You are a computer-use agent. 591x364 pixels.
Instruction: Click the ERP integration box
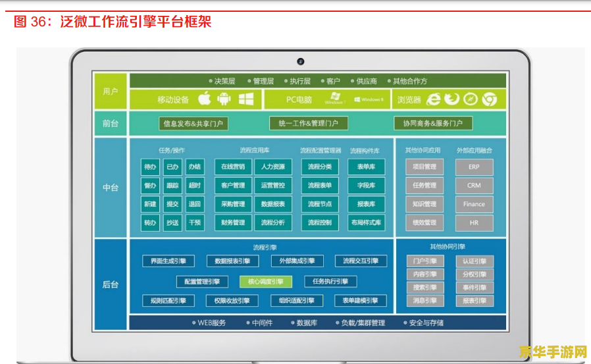[474, 167]
